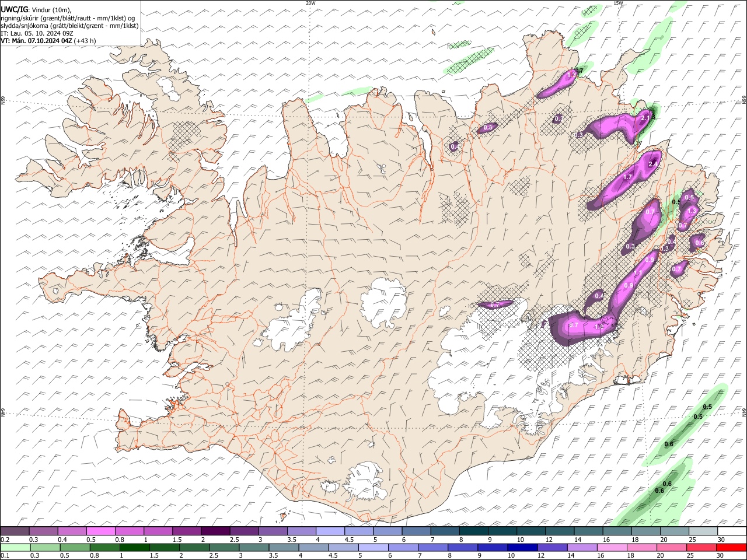Screen dimensions: 747x560
Task: Click the 'IT: Lau. 05. 10. 2024 09Z' line
Action: tap(37, 33)
